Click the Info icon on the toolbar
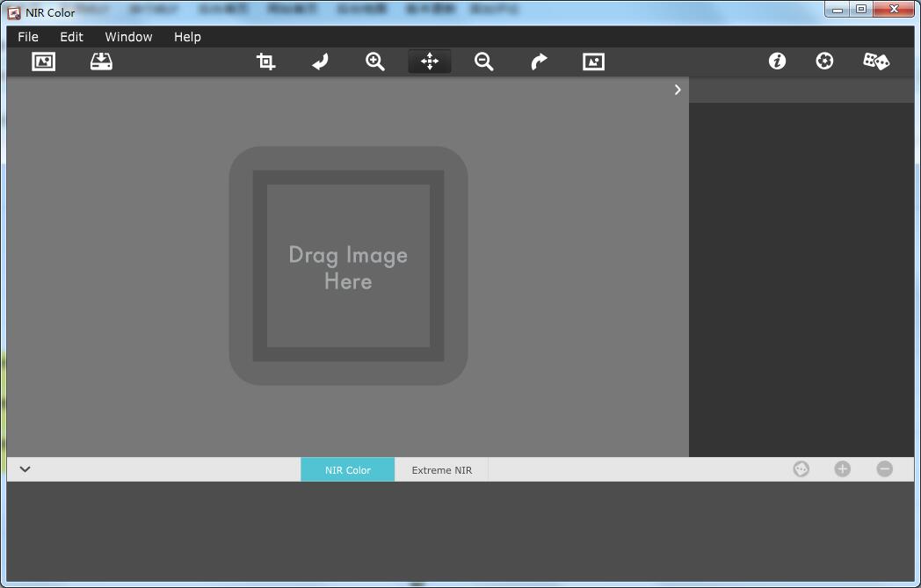The height and width of the screenshot is (588, 921). (777, 62)
